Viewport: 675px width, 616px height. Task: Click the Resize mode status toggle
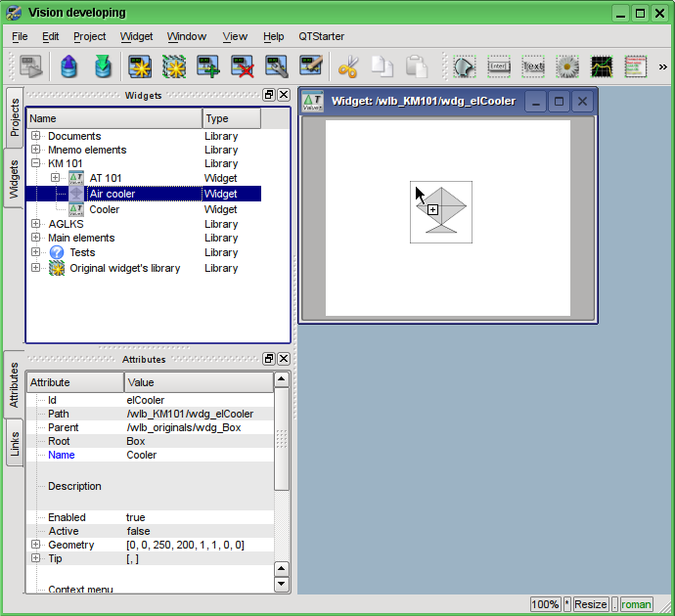[x=591, y=604]
